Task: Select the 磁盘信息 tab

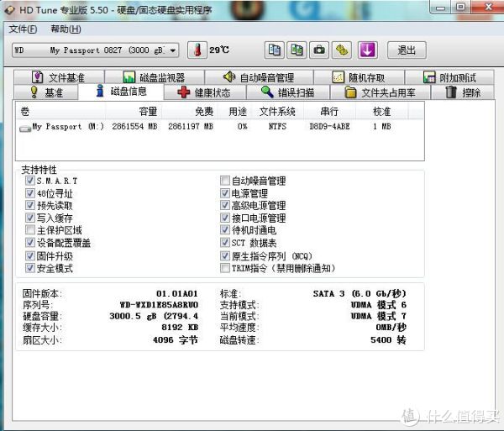Action: (121, 92)
